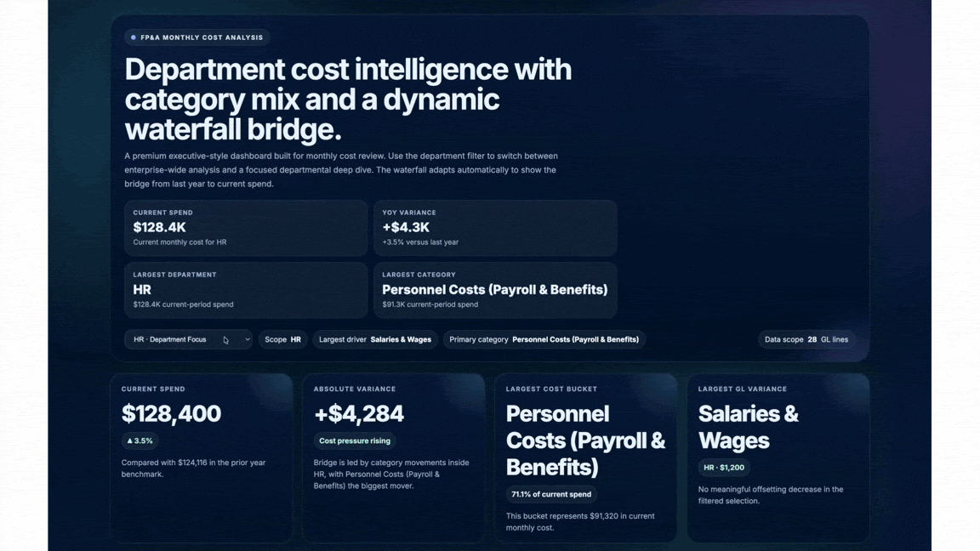Screen dimensions: 980x551
Task: Click the HR · $1,200 badge
Action: pos(723,467)
